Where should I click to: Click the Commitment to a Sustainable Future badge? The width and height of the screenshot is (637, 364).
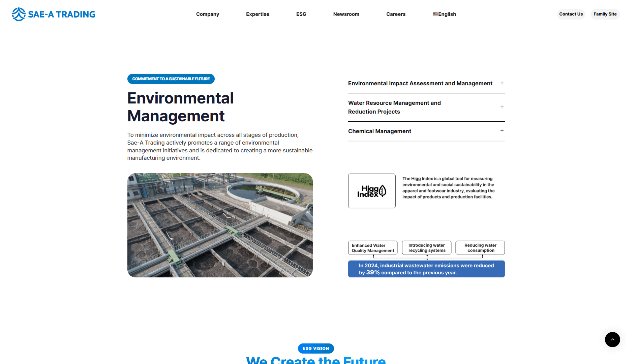(x=171, y=79)
